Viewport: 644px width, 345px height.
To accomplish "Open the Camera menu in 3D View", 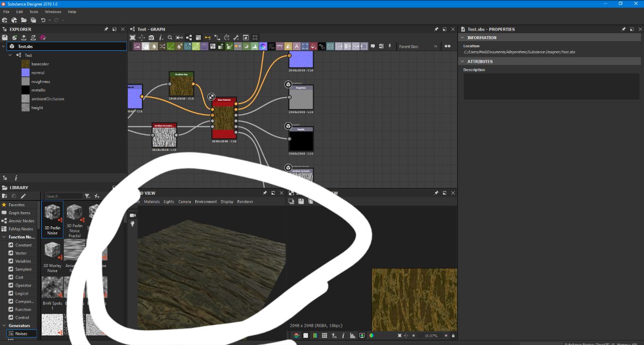I will click(x=185, y=202).
